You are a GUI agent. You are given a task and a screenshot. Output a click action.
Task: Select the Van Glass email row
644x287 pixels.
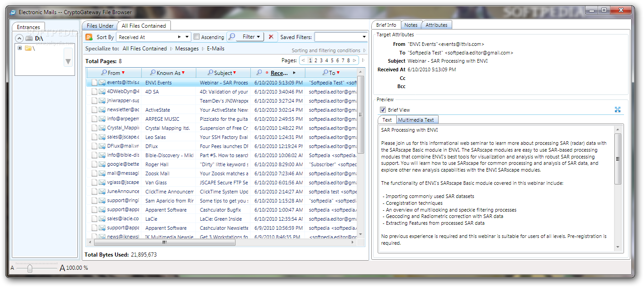(221, 183)
